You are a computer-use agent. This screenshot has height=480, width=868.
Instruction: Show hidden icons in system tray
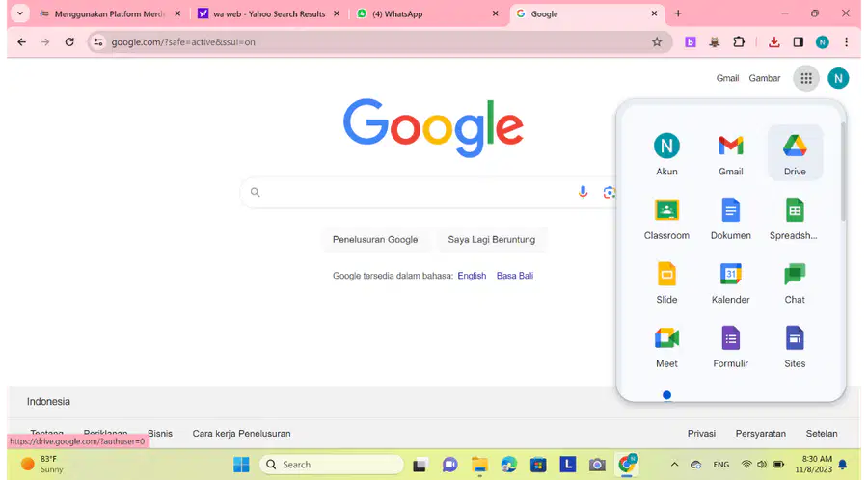(x=674, y=465)
